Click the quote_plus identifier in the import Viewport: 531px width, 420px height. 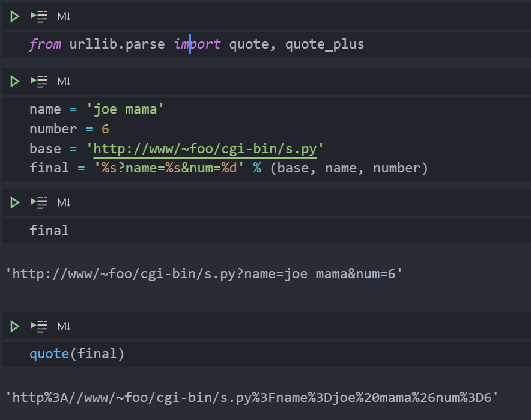click(324, 44)
